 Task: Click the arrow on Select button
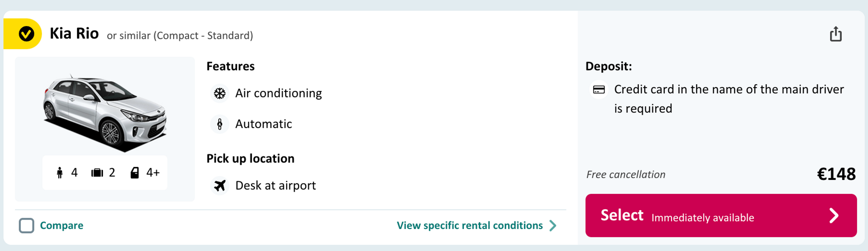834,216
